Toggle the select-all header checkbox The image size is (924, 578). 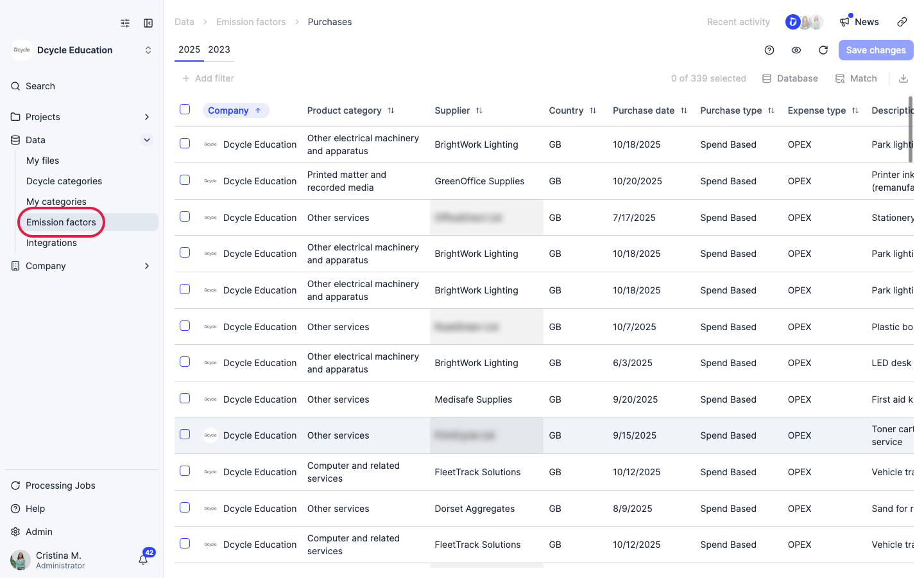point(185,109)
